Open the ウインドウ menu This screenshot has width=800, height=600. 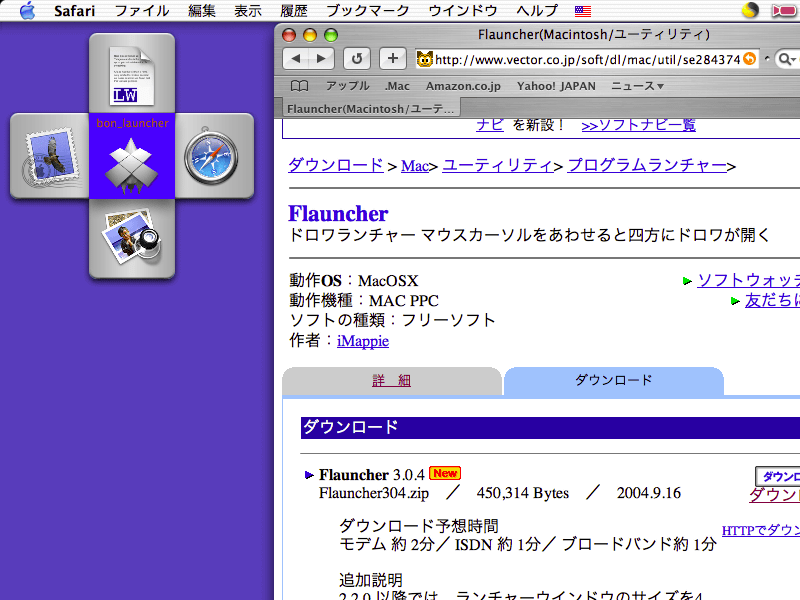(463, 11)
